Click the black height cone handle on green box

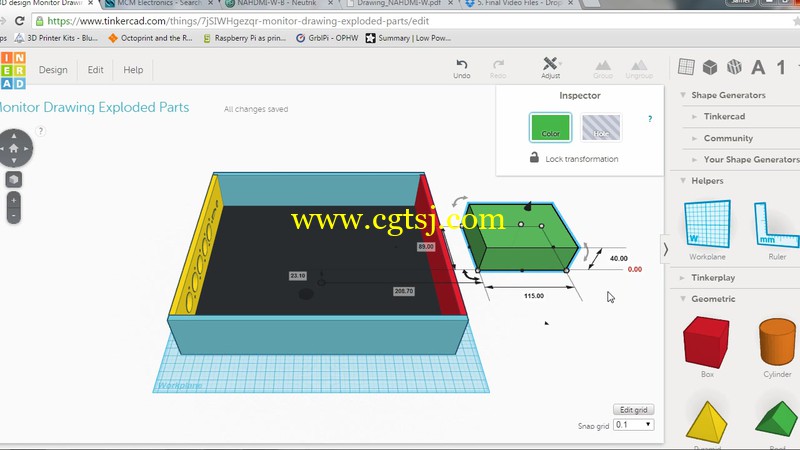pos(528,206)
